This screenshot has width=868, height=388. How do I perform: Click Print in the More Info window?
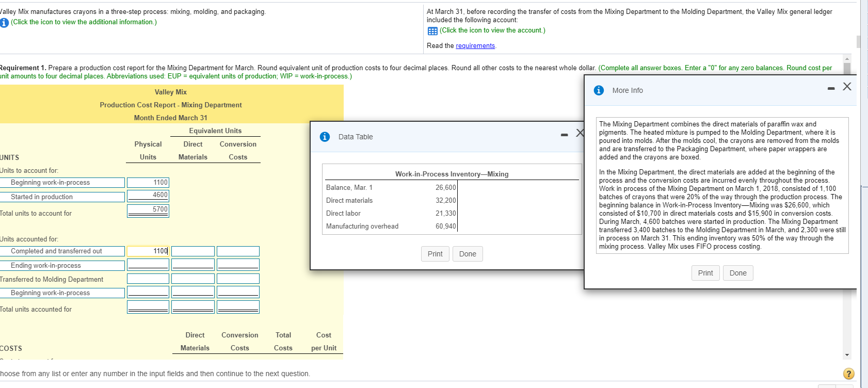point(705,273)
